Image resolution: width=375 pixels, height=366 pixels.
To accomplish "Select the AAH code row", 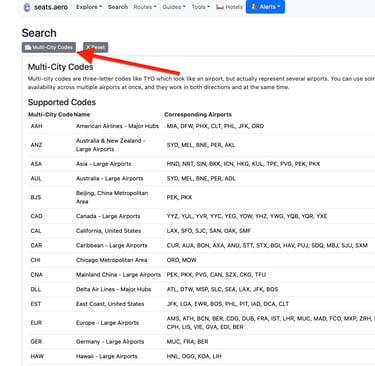I will pyautogui.click(x=201, y=126).
